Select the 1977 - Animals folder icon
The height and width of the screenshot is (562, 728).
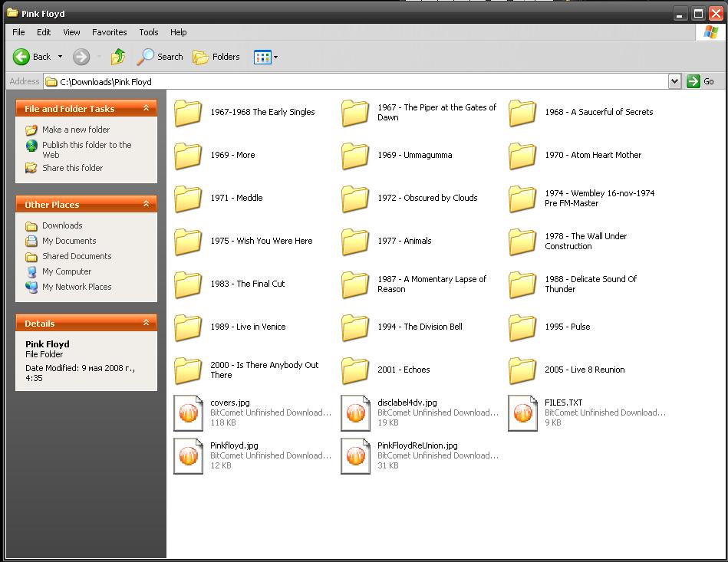pos(355,242)
